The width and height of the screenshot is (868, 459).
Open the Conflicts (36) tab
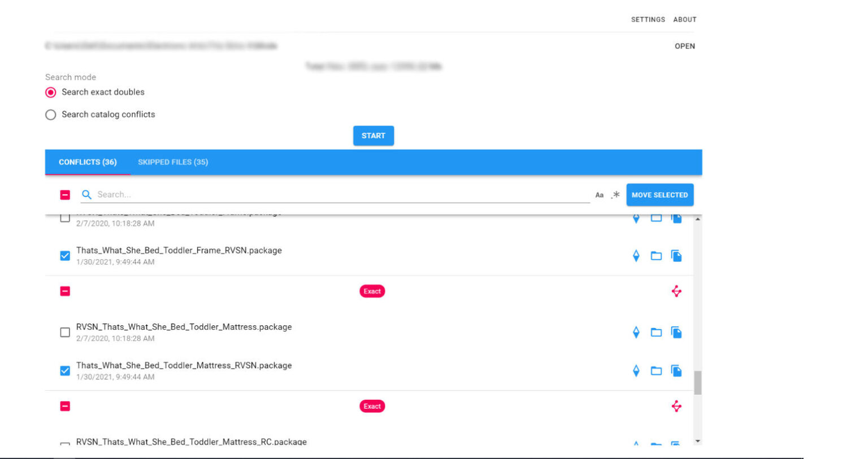click(88, 162)
